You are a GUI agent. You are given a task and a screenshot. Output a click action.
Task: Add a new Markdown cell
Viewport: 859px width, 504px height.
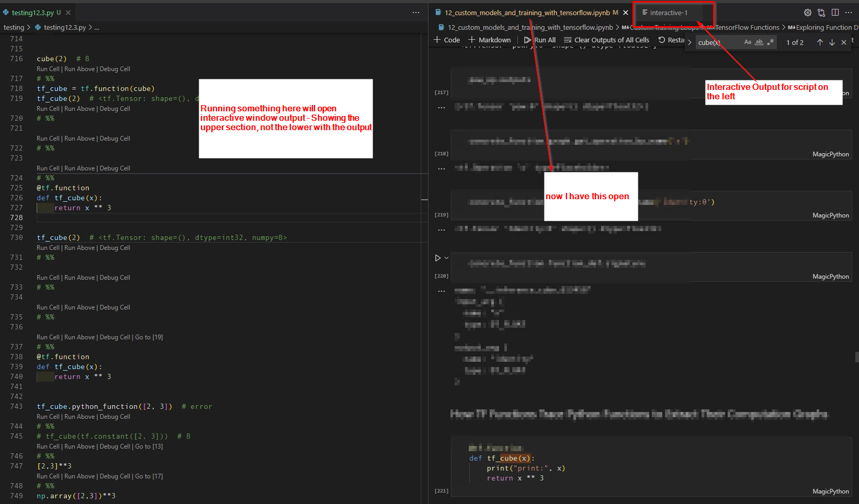489,40
